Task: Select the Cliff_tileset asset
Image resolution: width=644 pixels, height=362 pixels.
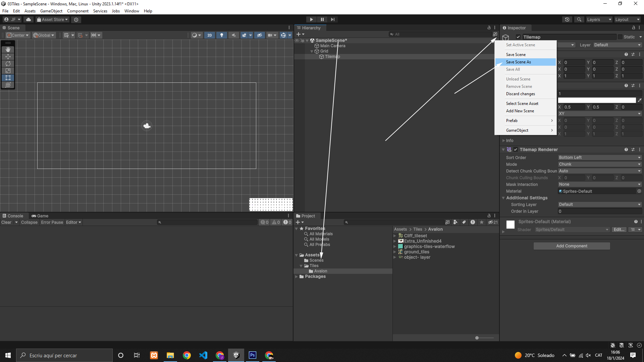Action: pos(415,236)
